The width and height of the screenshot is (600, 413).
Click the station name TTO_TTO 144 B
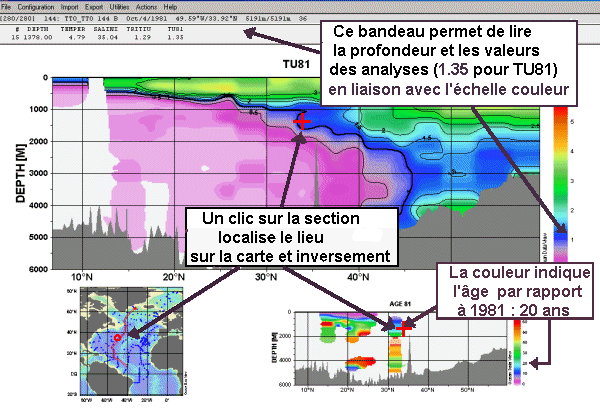[91, 18]
